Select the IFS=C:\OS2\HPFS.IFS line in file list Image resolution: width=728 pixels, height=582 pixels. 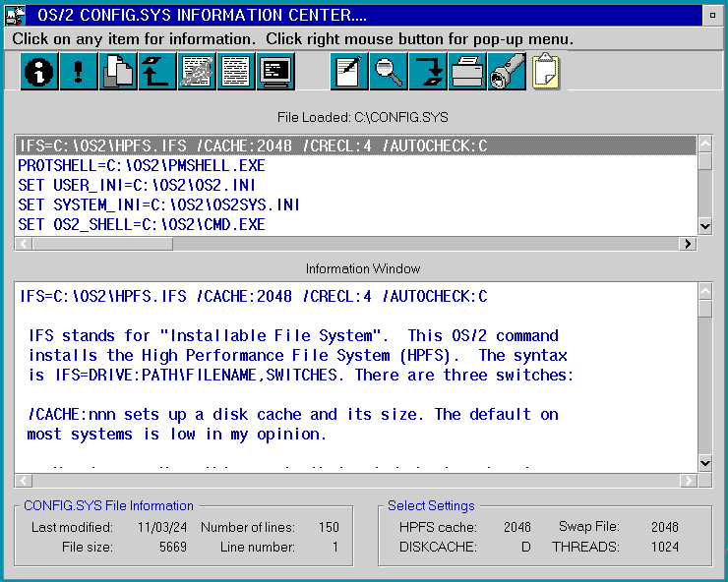tap(356, 145)
